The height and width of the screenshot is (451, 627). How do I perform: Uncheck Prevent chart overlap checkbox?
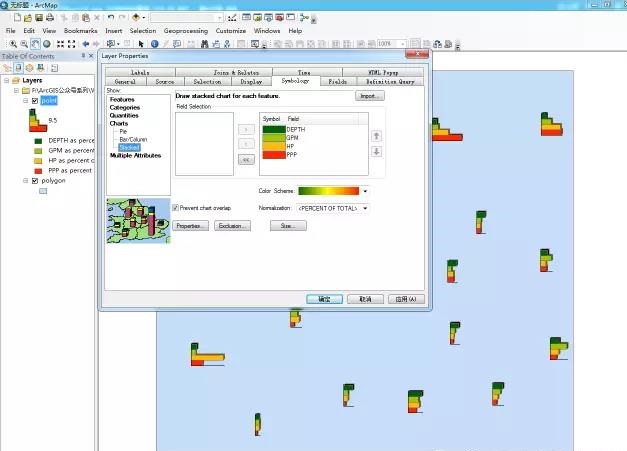[175, 208]
